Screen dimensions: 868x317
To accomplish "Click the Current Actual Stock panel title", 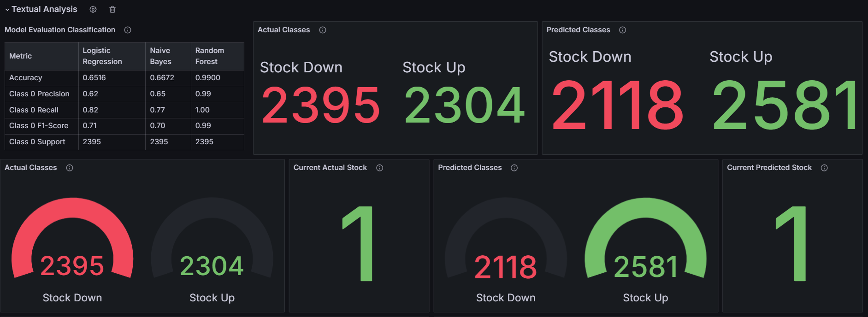I will coord(330,168).
